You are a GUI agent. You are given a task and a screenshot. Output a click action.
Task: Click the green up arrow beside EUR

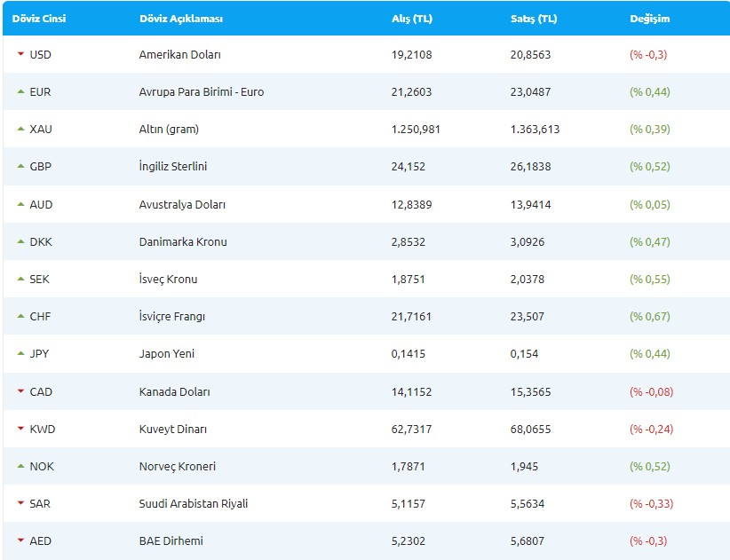click(20, 91)
